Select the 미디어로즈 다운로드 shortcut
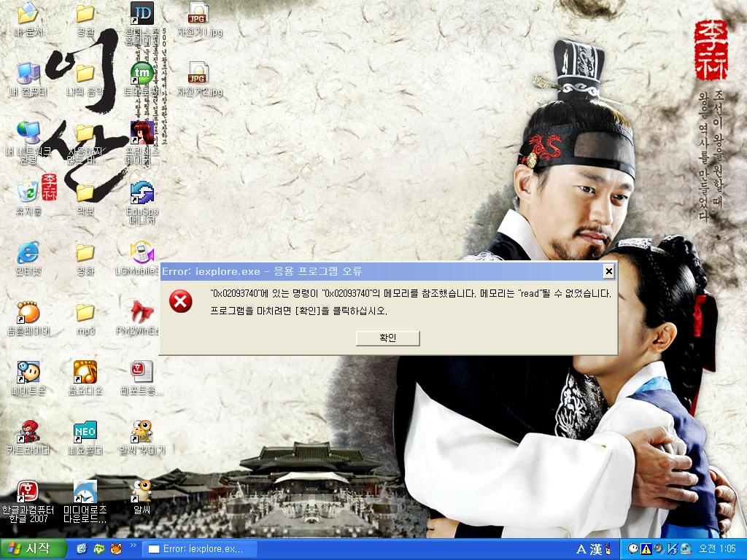747x560 pixels. (85, 502)
